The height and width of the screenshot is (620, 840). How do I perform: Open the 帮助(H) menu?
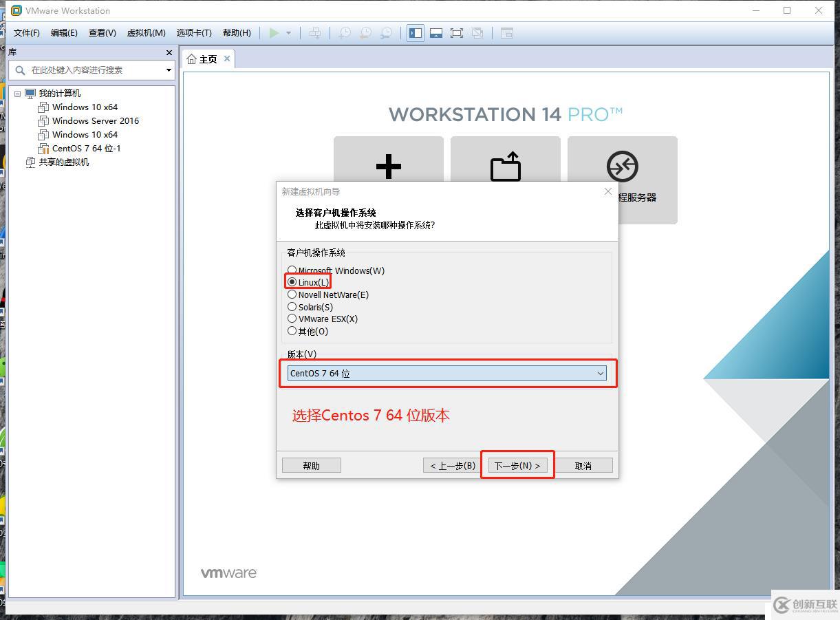[237, 33]
